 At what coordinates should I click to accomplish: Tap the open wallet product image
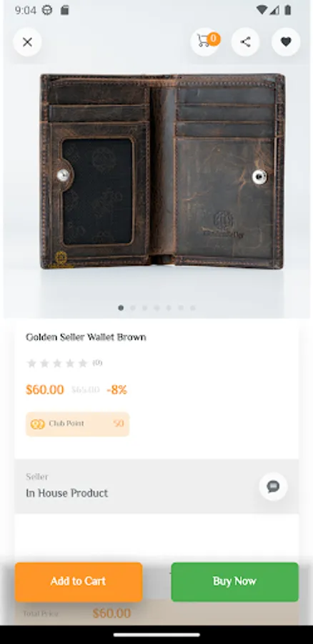pyautogui.click(x=162, y=171)
